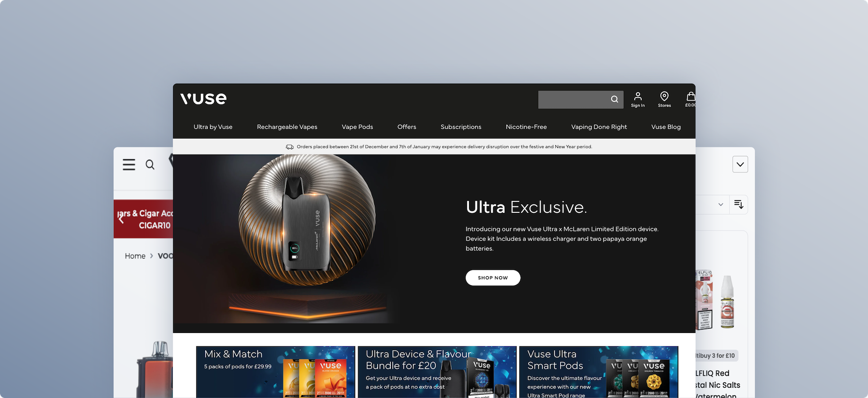The width and height of the screenshot is (868, 398).
Task: Open the shopping bag basket icon
Action: [690, 99]
